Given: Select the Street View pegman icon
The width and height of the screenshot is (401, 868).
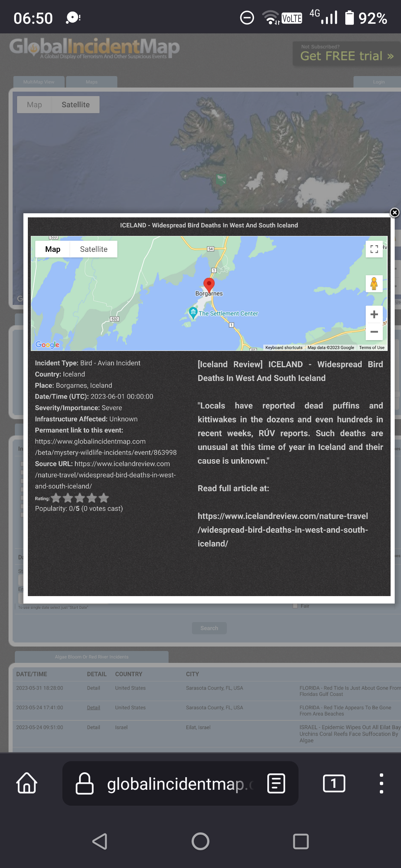Looking at the screenshot, I should (x=374, y=284).
